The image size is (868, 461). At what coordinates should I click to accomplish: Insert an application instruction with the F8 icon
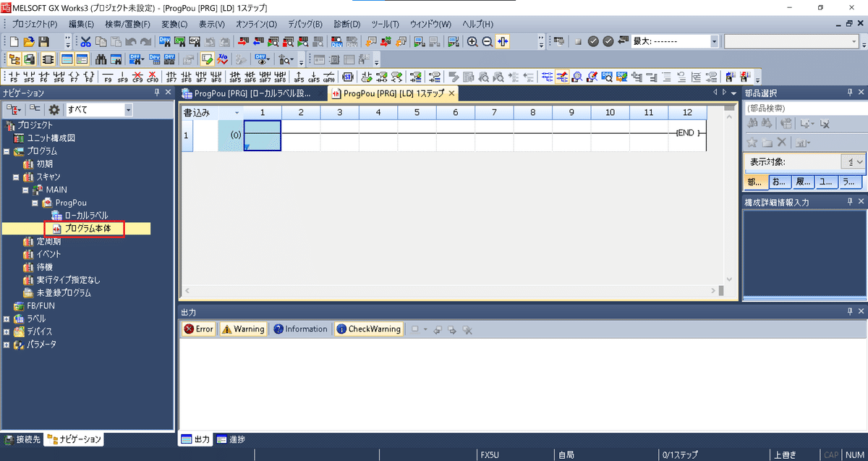click(89, 76)
